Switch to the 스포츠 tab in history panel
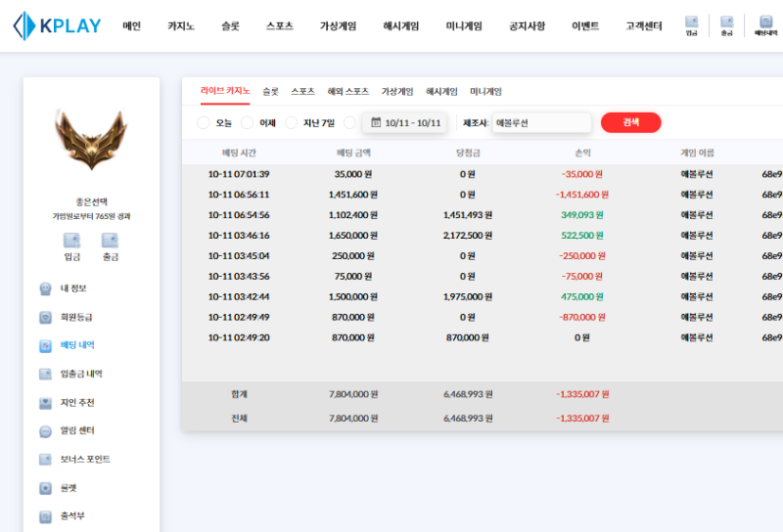This screenshot has height=532, width=783. pos(303,91)
